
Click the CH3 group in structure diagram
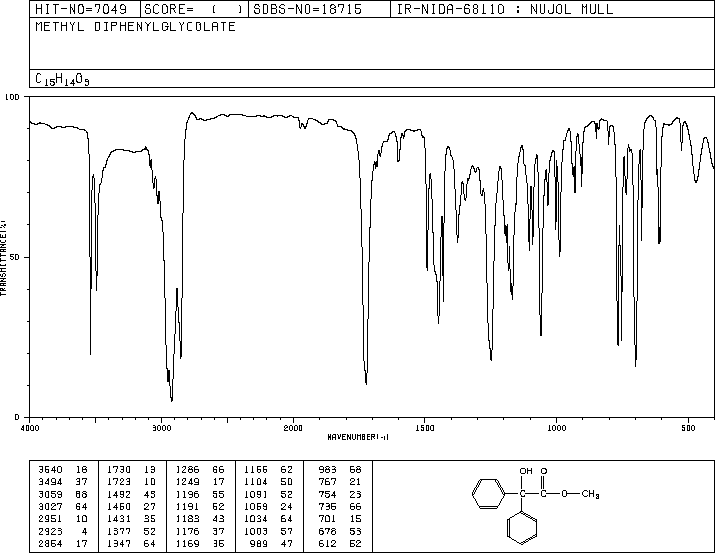pos(591,494)
